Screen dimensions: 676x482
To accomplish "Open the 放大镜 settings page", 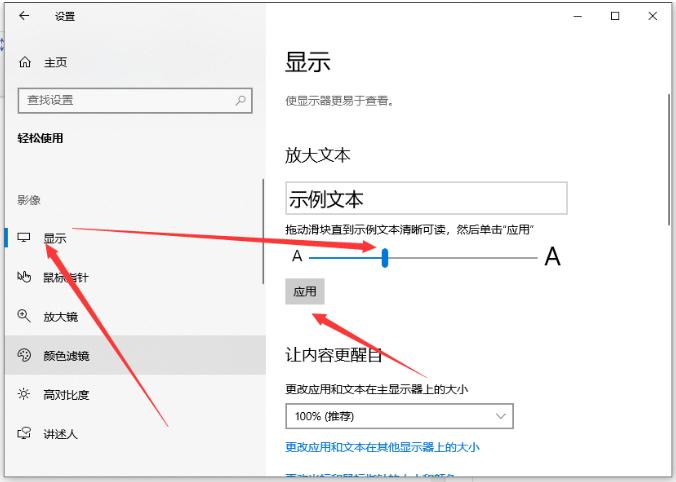I will [135, 316].
